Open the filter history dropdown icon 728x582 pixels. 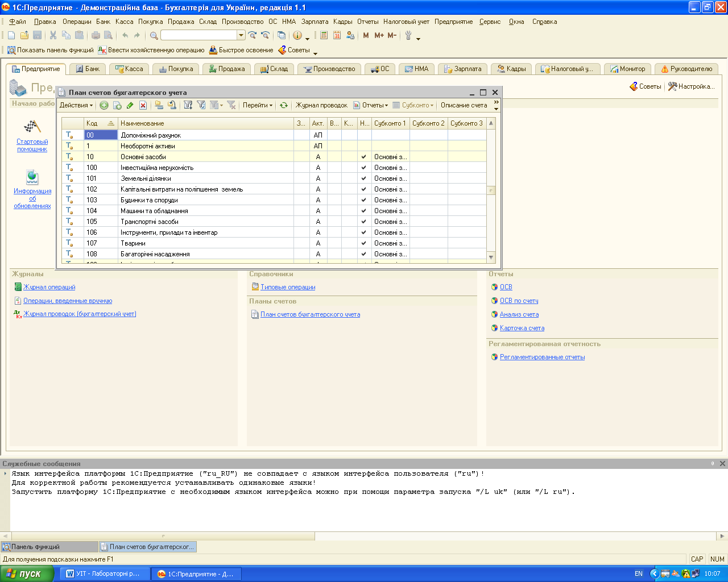pos(216,105)
